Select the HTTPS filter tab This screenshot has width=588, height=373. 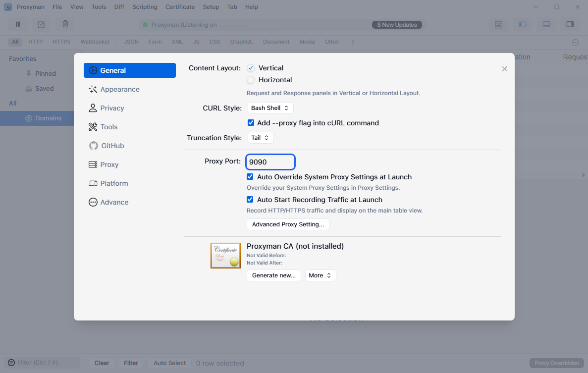point(61,42)
